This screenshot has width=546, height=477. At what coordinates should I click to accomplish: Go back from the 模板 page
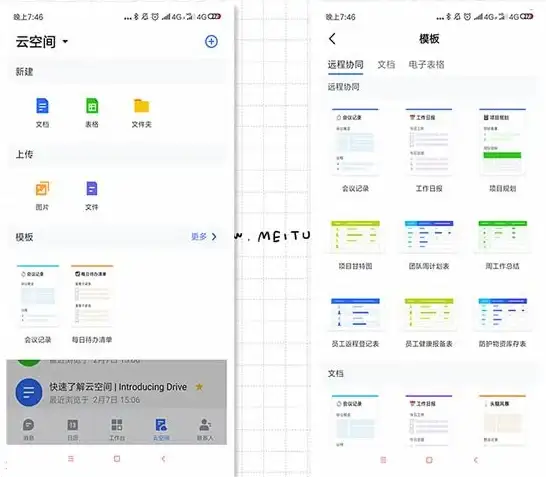pos(332,39)
